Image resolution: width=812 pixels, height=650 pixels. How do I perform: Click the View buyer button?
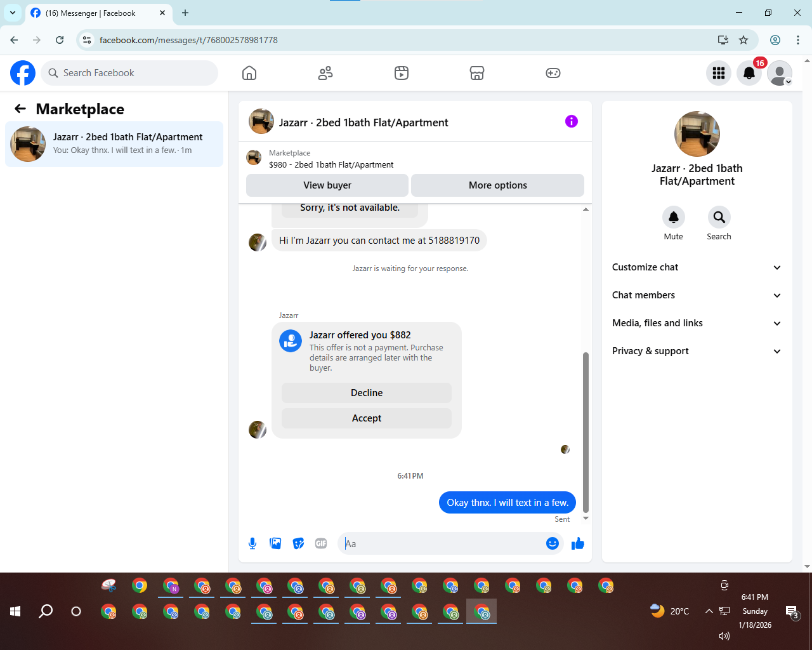pyautogui.click(x=327, y=185)
